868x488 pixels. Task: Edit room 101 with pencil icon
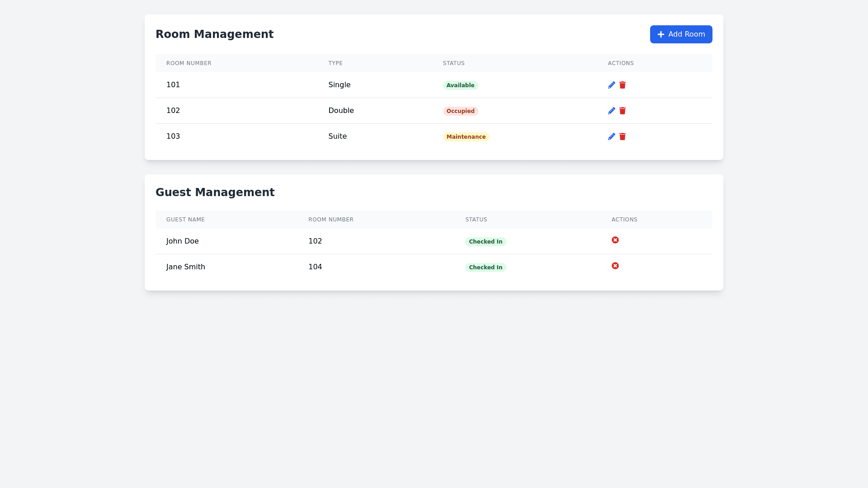[611, 85]
